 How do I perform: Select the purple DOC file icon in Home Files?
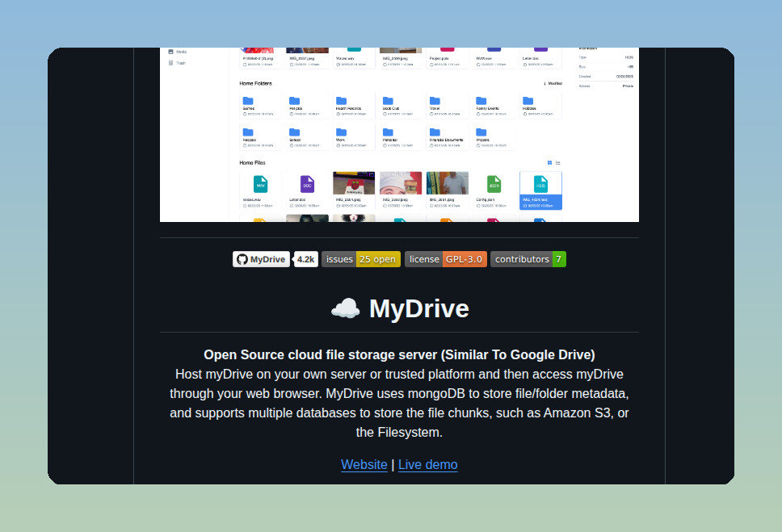pyautogui.click(x=307, y=185)
